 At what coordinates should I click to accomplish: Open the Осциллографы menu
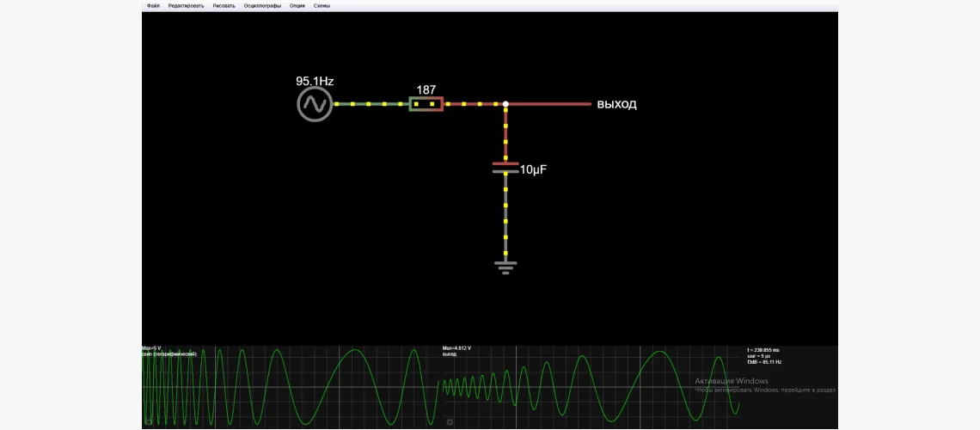pyautogui.click(x=262, y=5)
